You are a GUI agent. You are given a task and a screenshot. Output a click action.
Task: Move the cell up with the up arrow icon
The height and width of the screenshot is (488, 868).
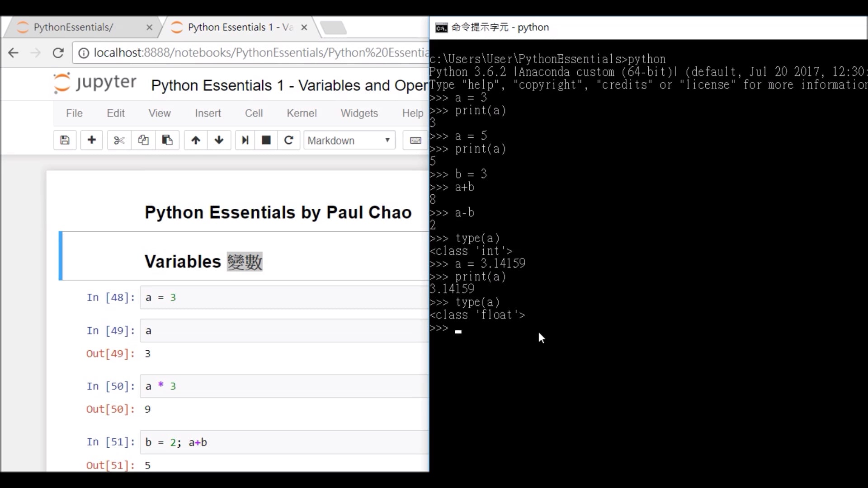(x=196, y=140)
